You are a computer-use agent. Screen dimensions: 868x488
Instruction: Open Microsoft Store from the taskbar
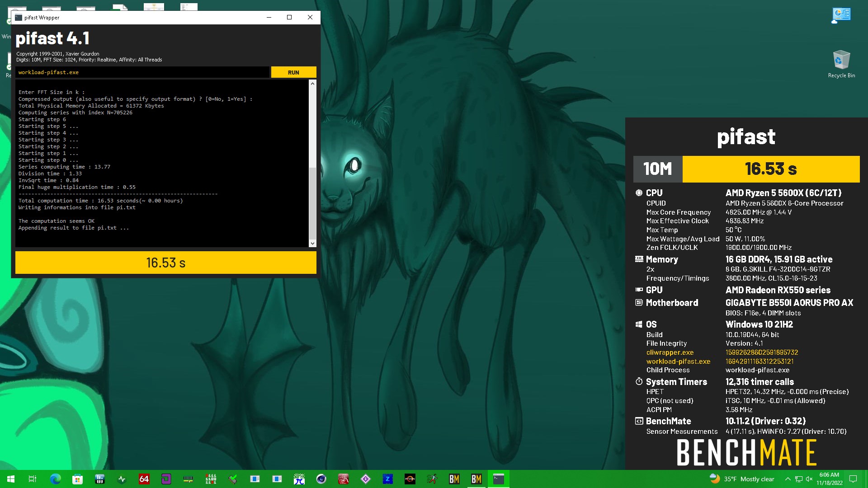click(77, 479)
